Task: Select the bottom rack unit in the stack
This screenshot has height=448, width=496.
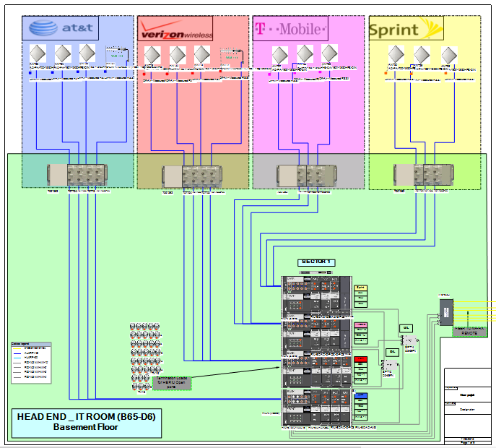Action: 317,408
